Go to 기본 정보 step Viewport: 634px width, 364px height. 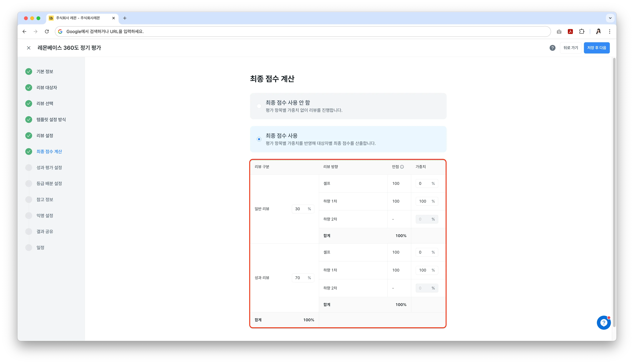44,71
